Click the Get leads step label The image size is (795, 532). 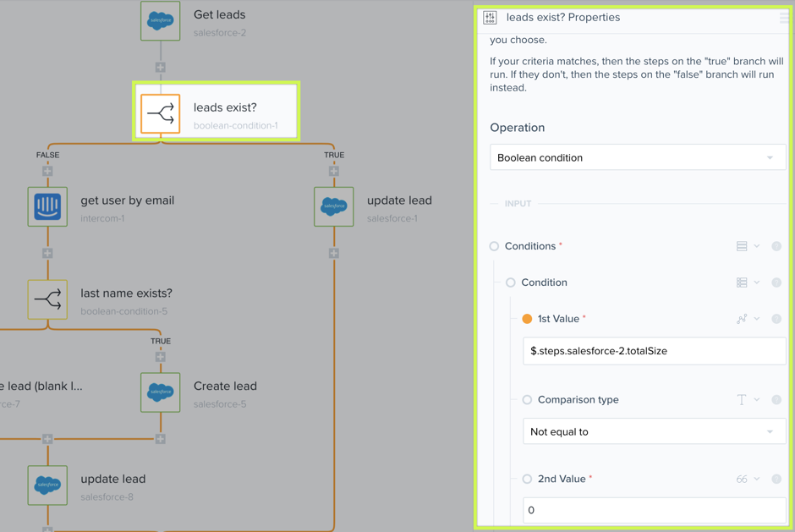(x=219, y=14)
